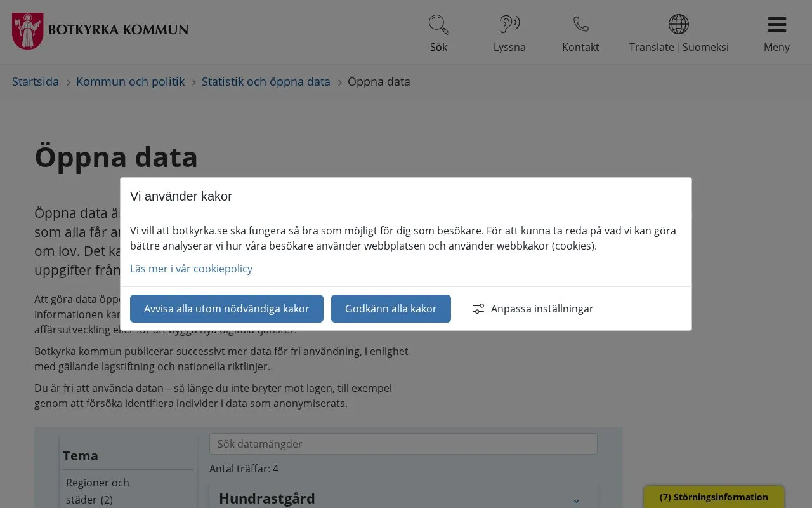Image resolution: width=812 pixels, height=508 pixels.
Task: Click the Sök label in header
Action: click(438, 47)
